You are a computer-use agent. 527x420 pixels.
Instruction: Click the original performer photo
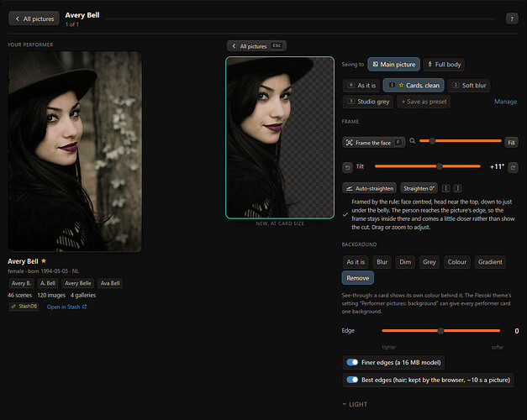click(x=75, y=151)
